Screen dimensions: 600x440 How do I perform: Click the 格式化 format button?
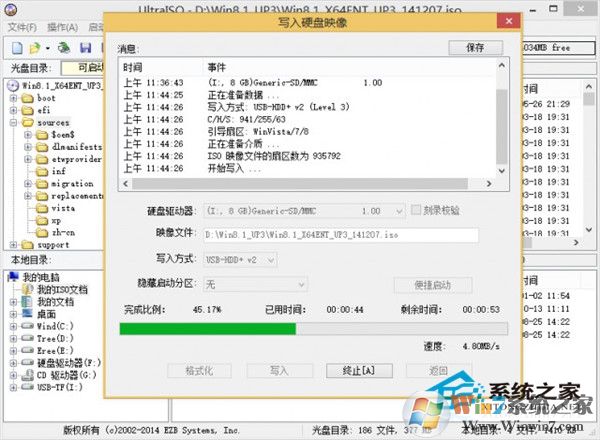click(199, 370)
